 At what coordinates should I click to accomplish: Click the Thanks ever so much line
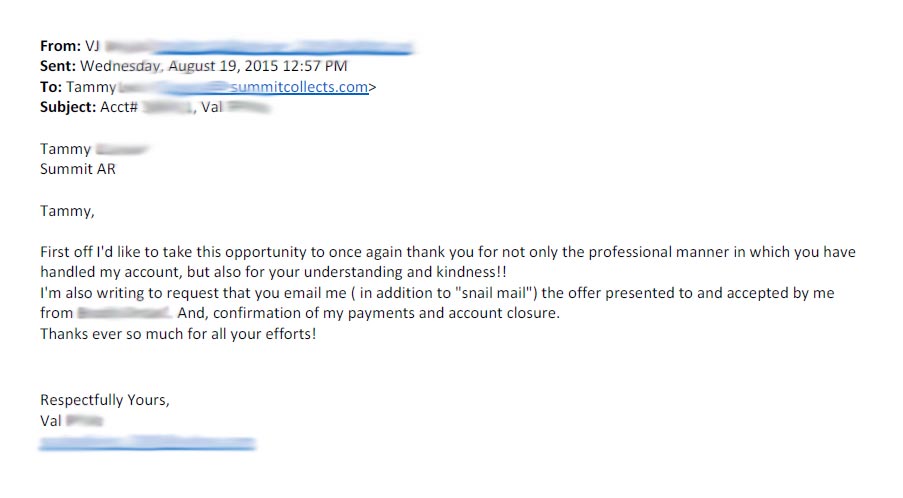click(178, 334)
